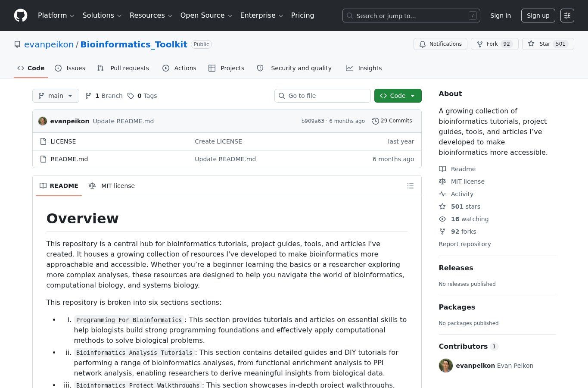The image size is (588, 388).
Task: Select the MIT license tab in file viewer
Action: [x=112, y=186]
